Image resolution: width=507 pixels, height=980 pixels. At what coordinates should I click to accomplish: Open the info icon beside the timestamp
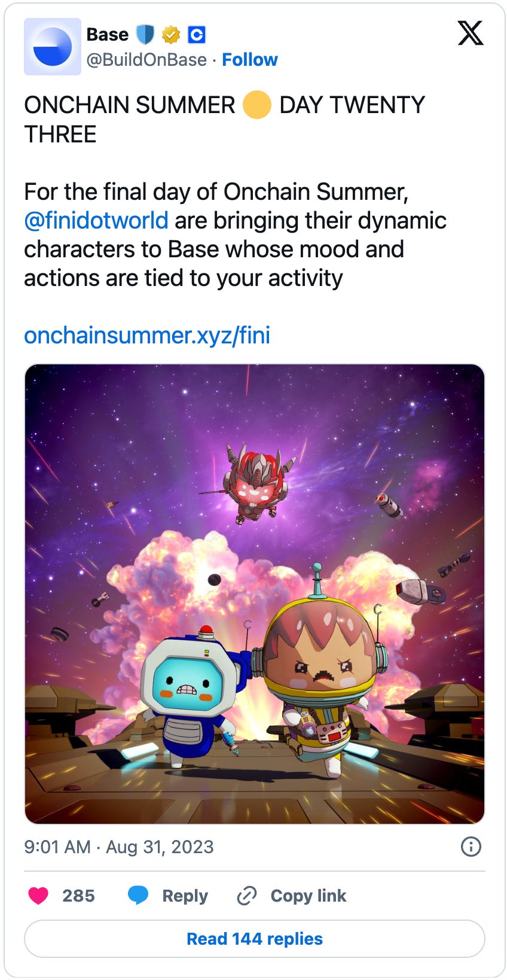[471, 847]
